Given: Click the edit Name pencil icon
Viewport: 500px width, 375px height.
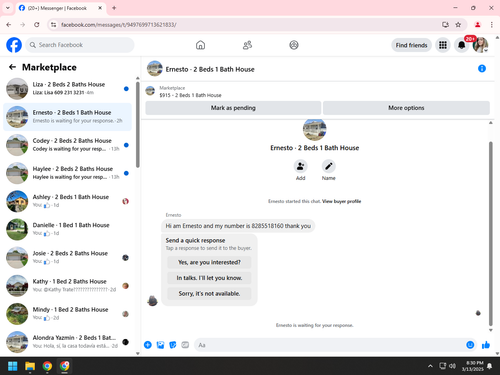Looking at the screenshot, I should pyautogui.click(x=329, y=166).
